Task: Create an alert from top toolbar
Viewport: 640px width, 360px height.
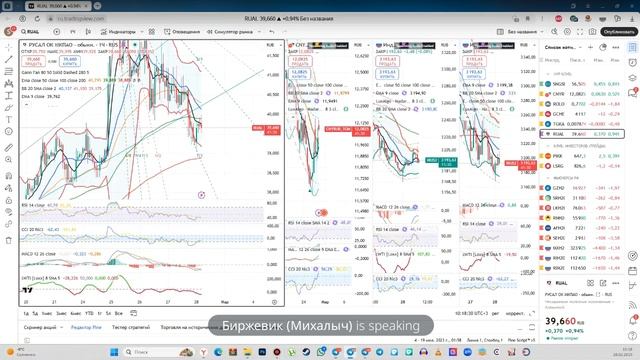Action: coord(182,31)
